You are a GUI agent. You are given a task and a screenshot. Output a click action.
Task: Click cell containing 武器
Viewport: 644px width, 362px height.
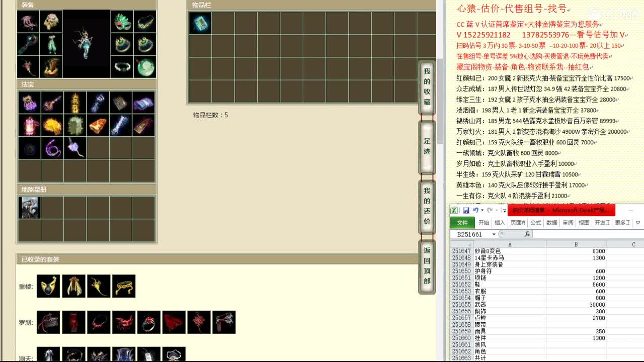pyautogui.click(x=509, y=305)
